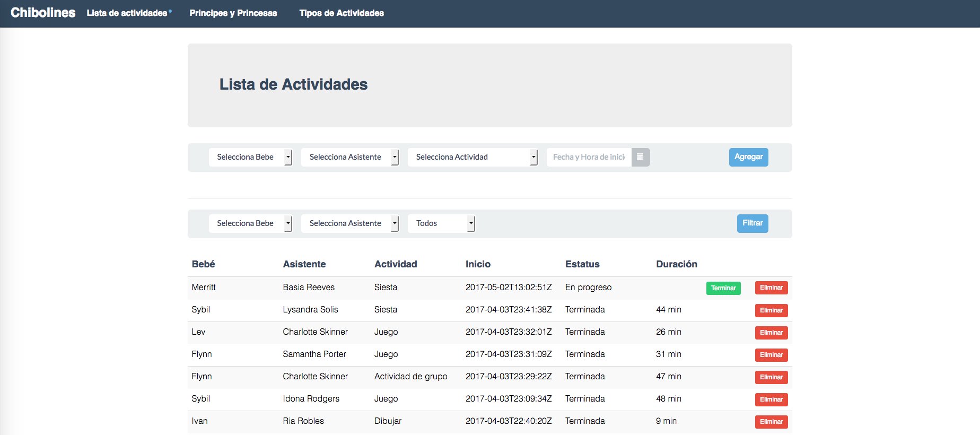Delete Merritt's Siesta activity row
The width and height of the screenshot is (980, 435).
772,288
